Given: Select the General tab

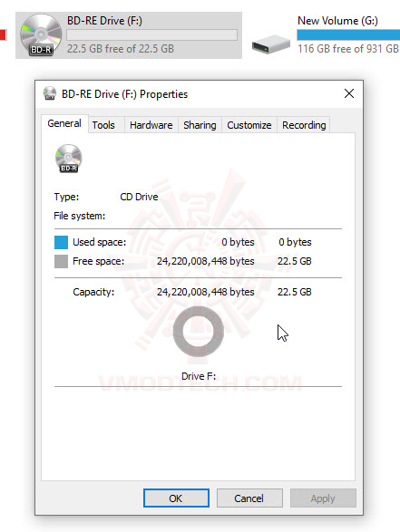Looking at the screenshot, I should [64, 123].
